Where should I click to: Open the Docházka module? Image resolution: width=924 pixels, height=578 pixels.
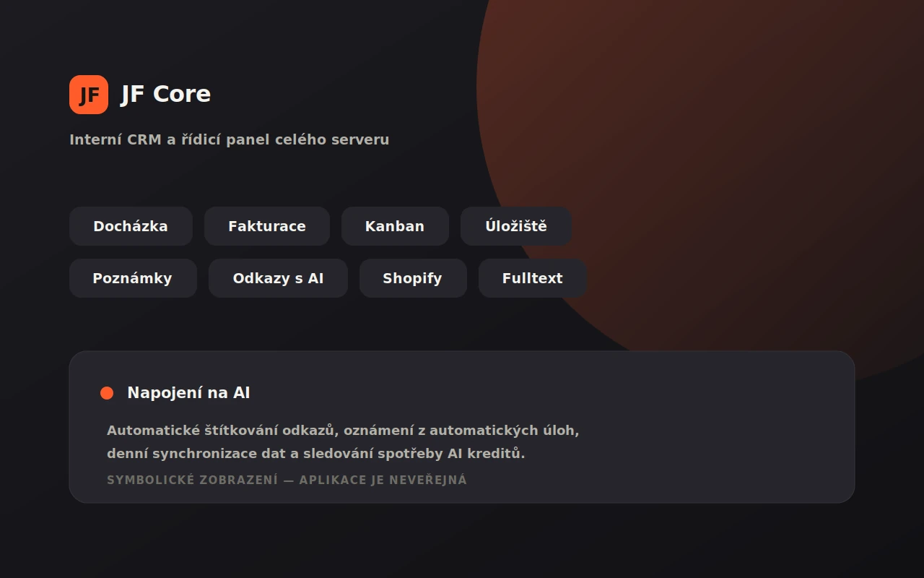pyautogui.click(x=131, y=226)
